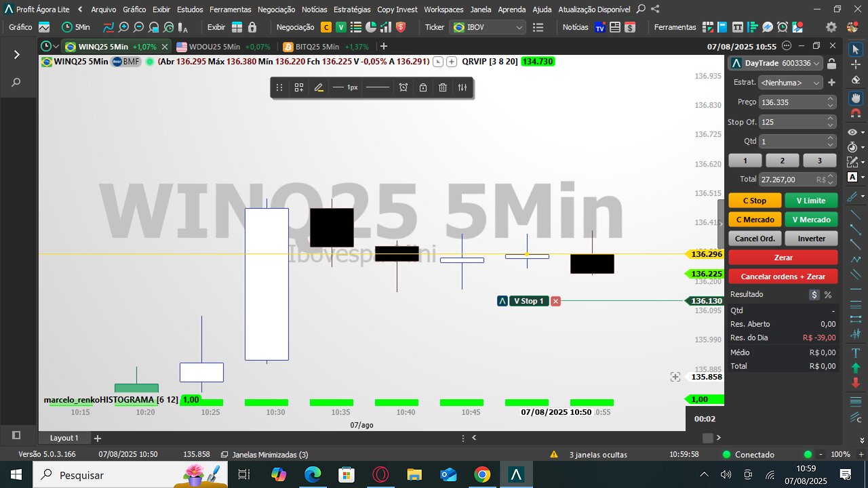Expand the left sidebar chevron
Viewport: 868px width, 488px height.
tap(16, 54)
